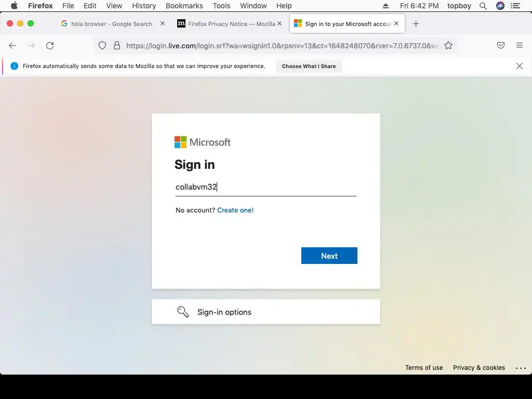Screen dimensions: 532x399
Task: Click the topboy user name in menu bar
Action: point(459,6)
